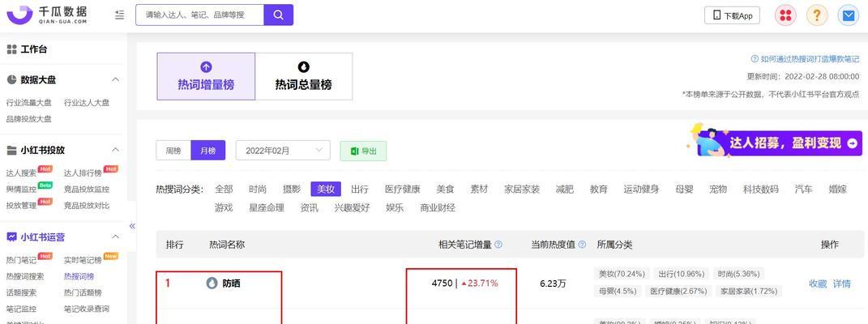Collapse the sidebar menu toggle icon
The width and height of the screenshot is (868, 324).
pyautogui.click(x=120, y=15)
